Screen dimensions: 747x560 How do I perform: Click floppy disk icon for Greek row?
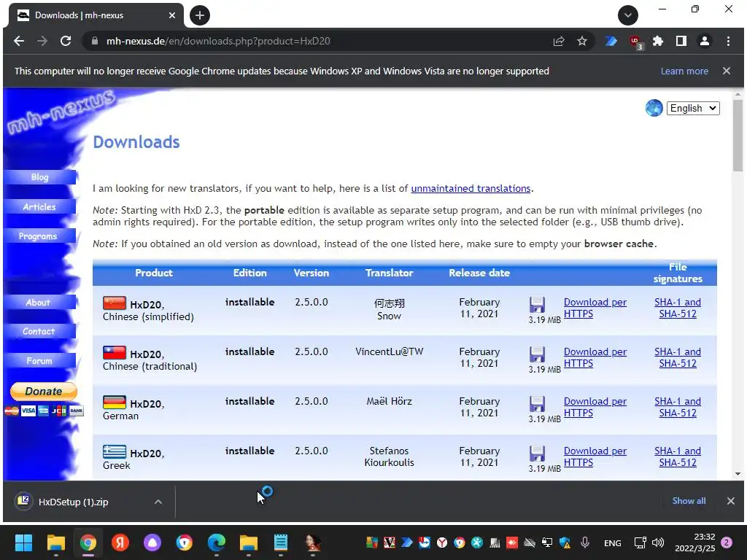pos(537,454)
